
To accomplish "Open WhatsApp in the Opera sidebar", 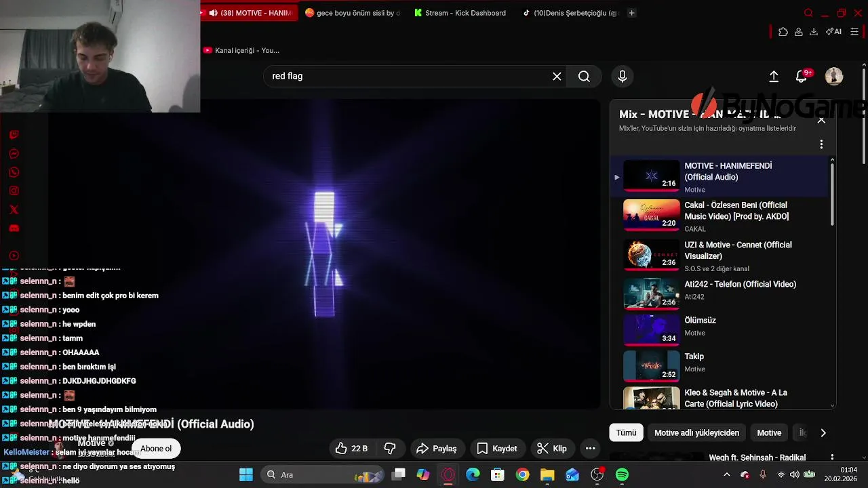I will tap(14, 172).
